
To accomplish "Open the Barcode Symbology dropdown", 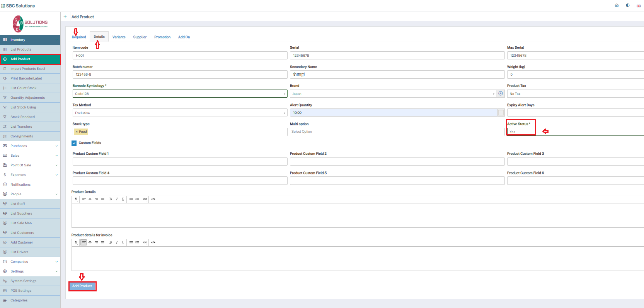I will point(180,94).
